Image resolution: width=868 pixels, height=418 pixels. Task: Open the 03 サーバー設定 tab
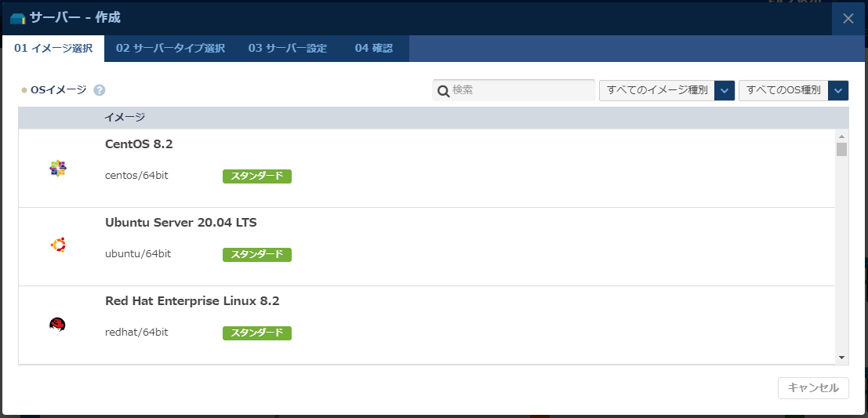pos(288,49)
